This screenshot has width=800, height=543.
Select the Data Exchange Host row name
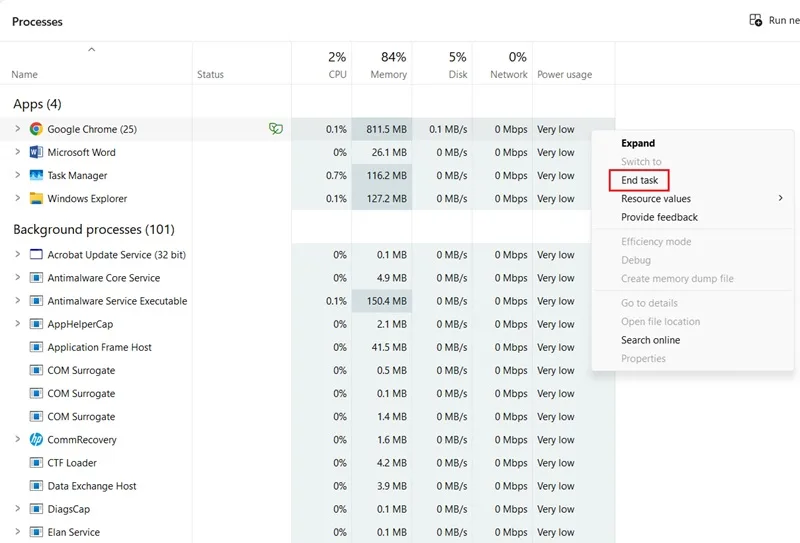click(x=92, y=486)
